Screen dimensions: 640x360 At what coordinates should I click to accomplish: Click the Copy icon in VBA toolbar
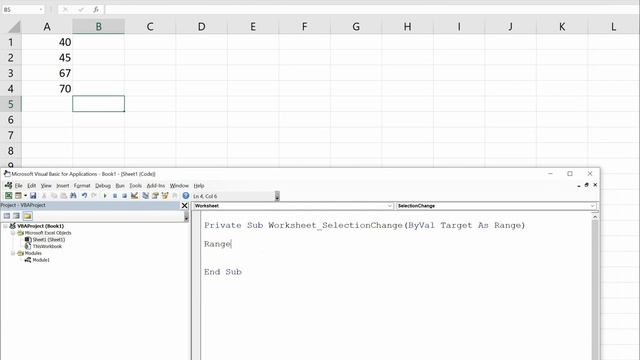click(x=54, y=196)
